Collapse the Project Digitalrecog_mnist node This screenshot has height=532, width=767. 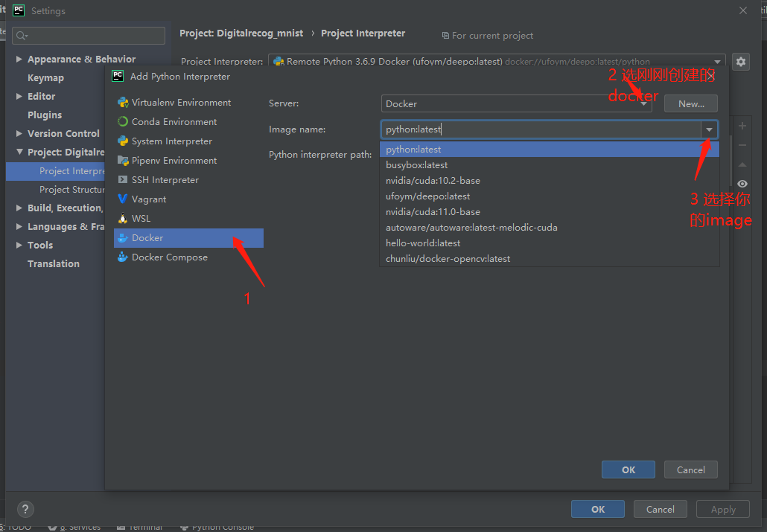tap(19, 152)
